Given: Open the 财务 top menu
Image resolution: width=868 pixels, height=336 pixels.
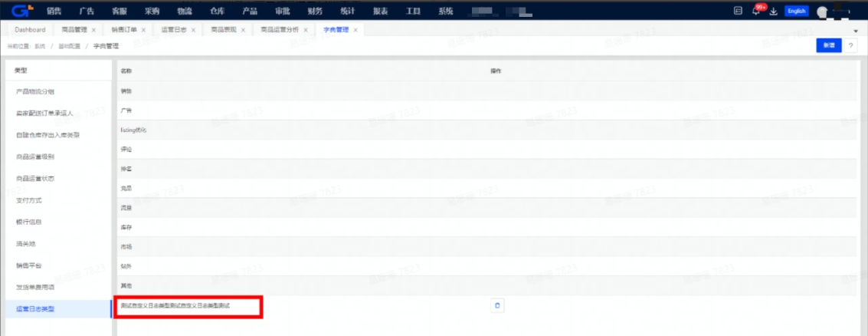Looking at the screenshot, I should coord(314,11).
